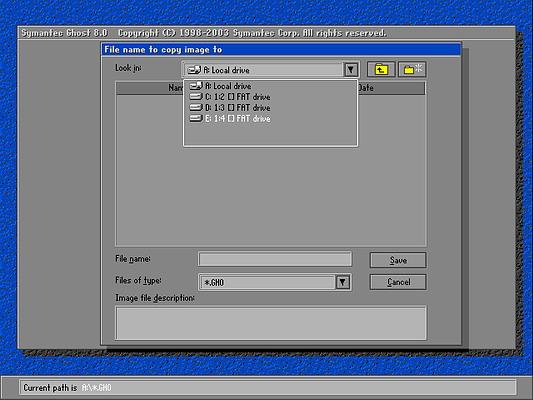Click the create new folder icon
533x400 pixels.
click(x=412, y=69)
